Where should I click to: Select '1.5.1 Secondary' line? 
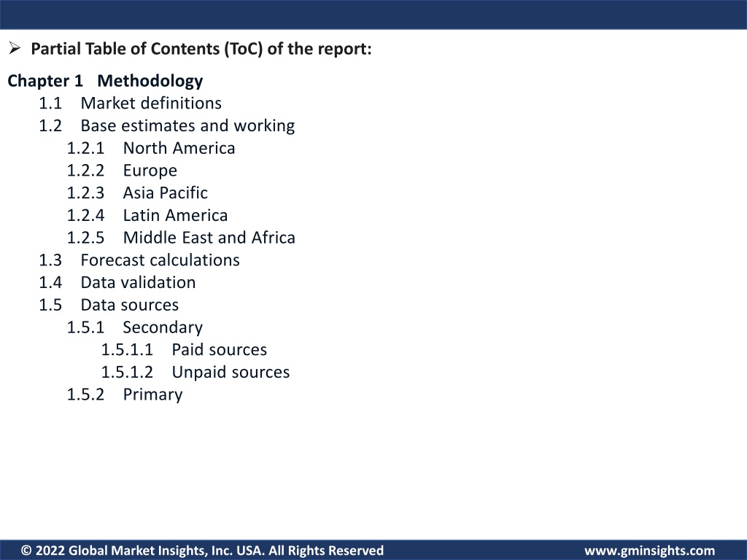tap(135, 327)
